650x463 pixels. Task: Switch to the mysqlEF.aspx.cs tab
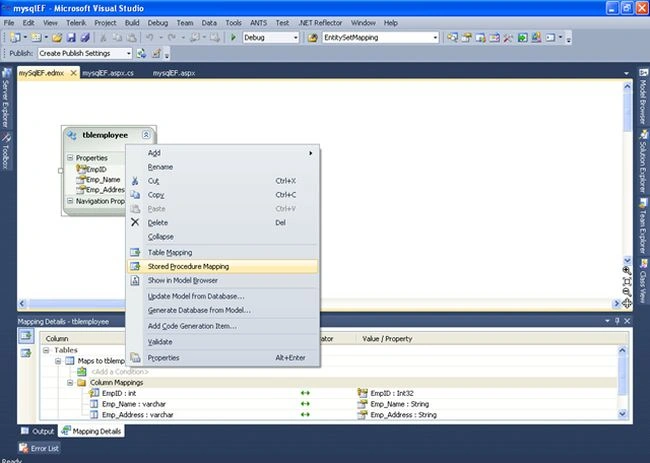pyautogui.click(x=108, y=73)
